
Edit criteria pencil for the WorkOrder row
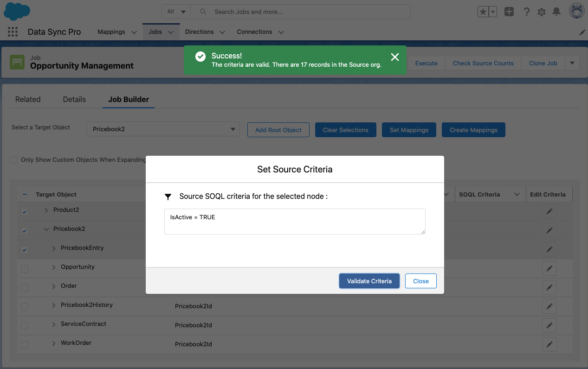coord(549,344)
